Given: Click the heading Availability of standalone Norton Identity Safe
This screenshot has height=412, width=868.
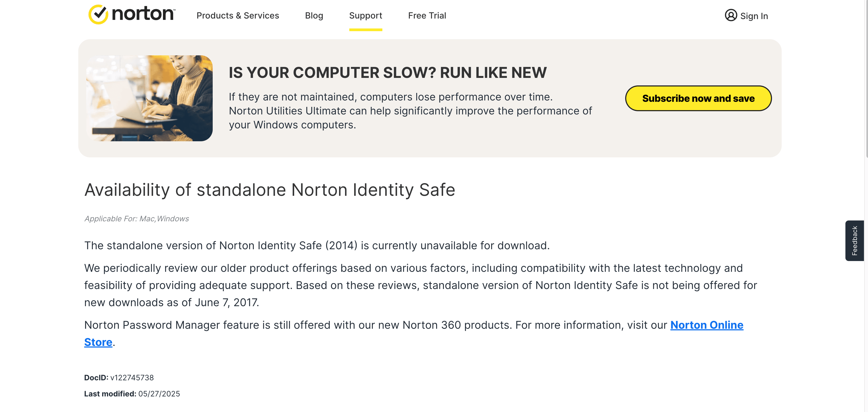Looking at the screenshot, I should [x=269, y=190].
